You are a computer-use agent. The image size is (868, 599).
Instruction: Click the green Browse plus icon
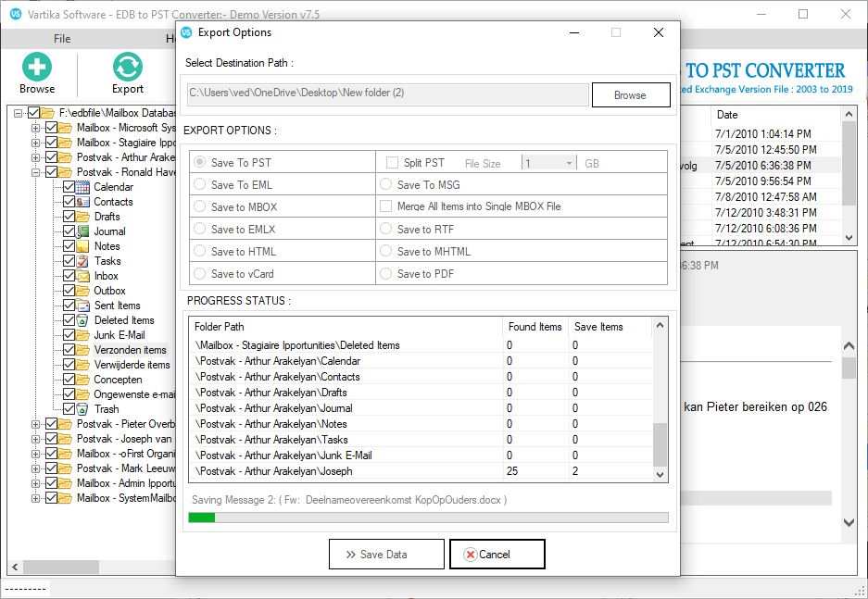click(37, 67)
